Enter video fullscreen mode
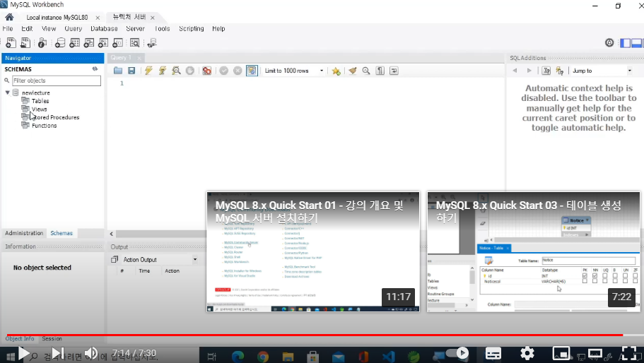Viewport: 644px width, 363px height. [629, 353]
